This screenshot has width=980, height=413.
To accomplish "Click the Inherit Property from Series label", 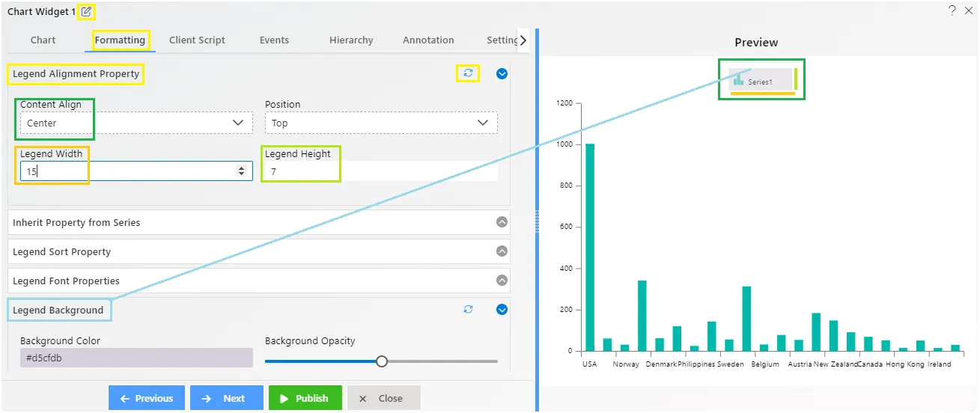I will 76,222.
